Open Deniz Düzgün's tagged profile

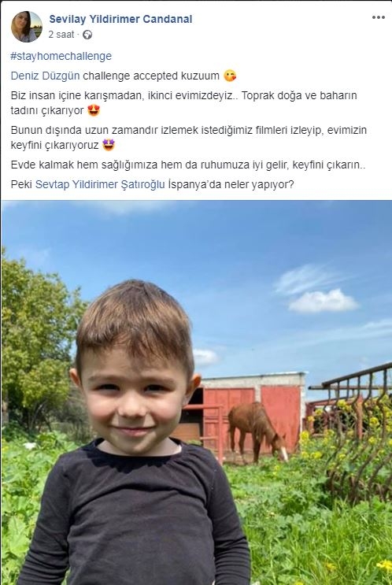pyautogui.click(x=45, y=76)
